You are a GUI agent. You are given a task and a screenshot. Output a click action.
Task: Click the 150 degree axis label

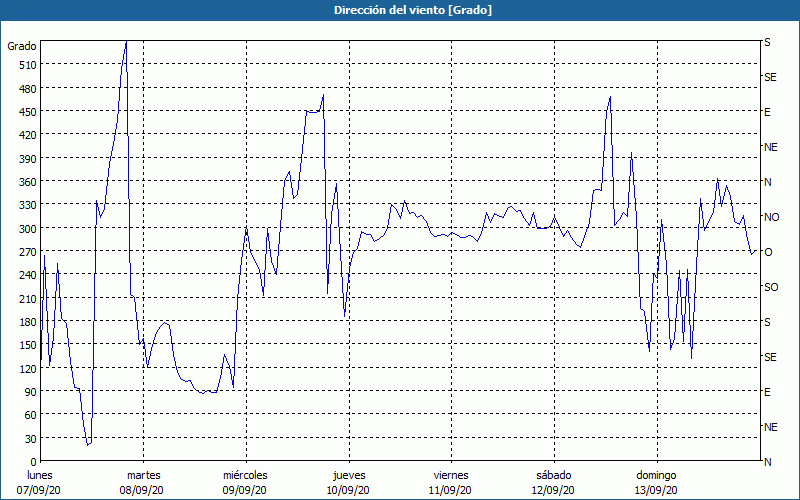pyautogui.click(x=28, y=345)
